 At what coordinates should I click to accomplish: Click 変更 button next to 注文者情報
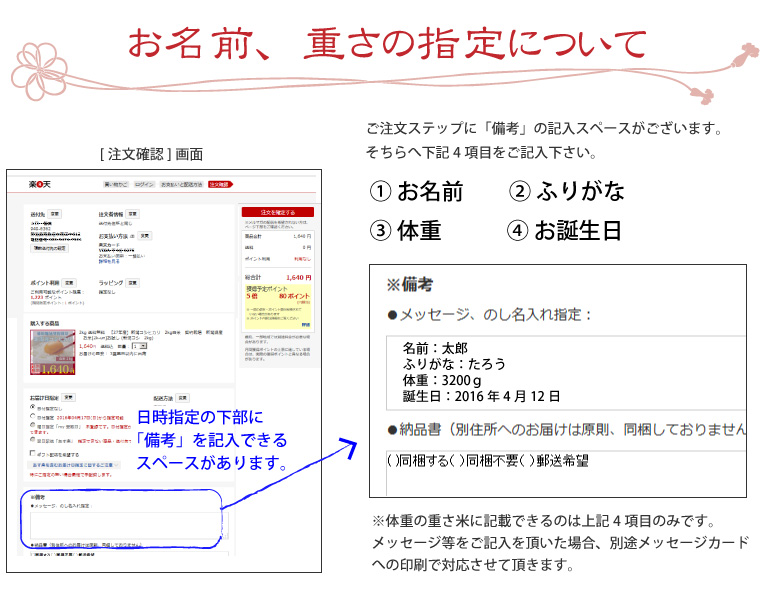[134, 214]
